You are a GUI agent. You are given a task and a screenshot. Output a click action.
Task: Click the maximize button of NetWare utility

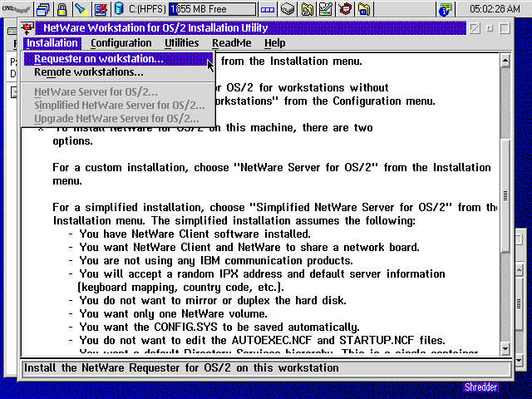tap(505, 28)
